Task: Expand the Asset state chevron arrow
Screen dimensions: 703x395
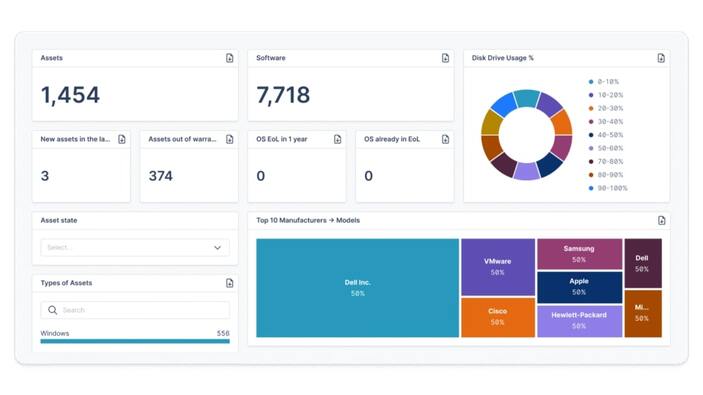Action: click(217, 247)
